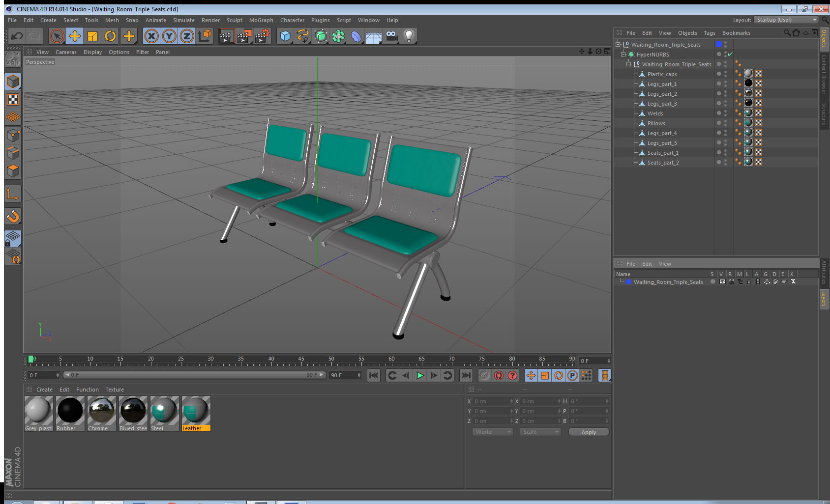The height and width of the screenshot is (504, 830).
Task: Open the Object Manager Tags menu
Action: pos(710,33)
